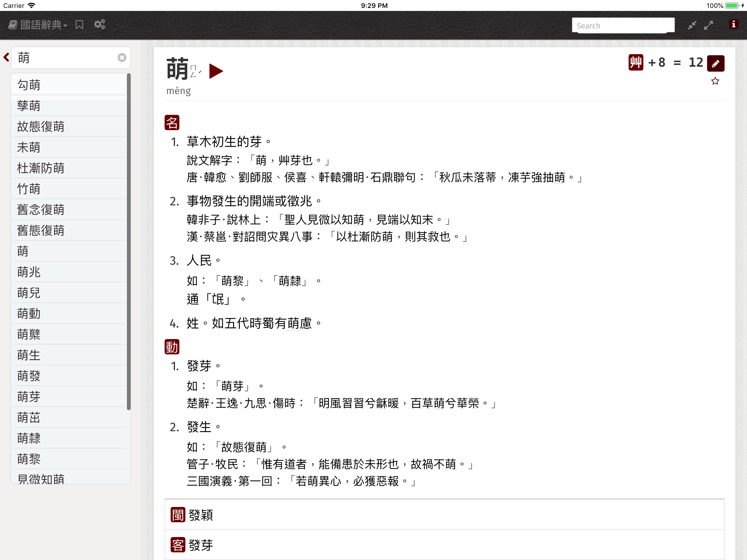Open the 閩 translation entry 發穎
The image size is (747, 560).
201,515
